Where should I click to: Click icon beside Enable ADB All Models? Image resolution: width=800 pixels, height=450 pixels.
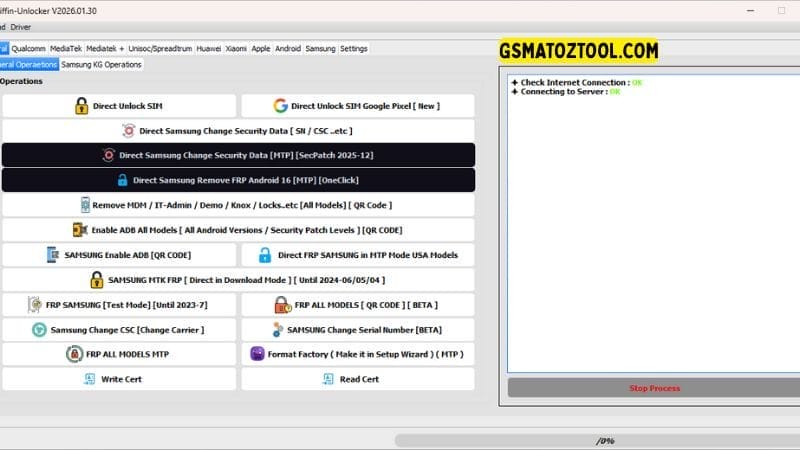tap(80, 230)
